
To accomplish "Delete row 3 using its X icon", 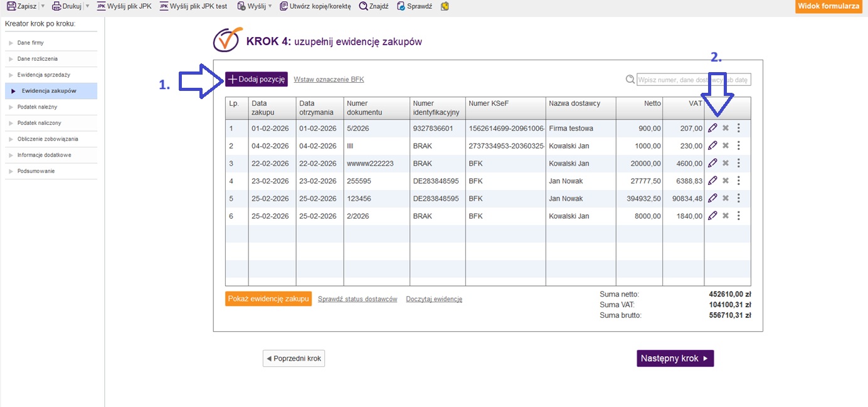I will click(726, 163).
